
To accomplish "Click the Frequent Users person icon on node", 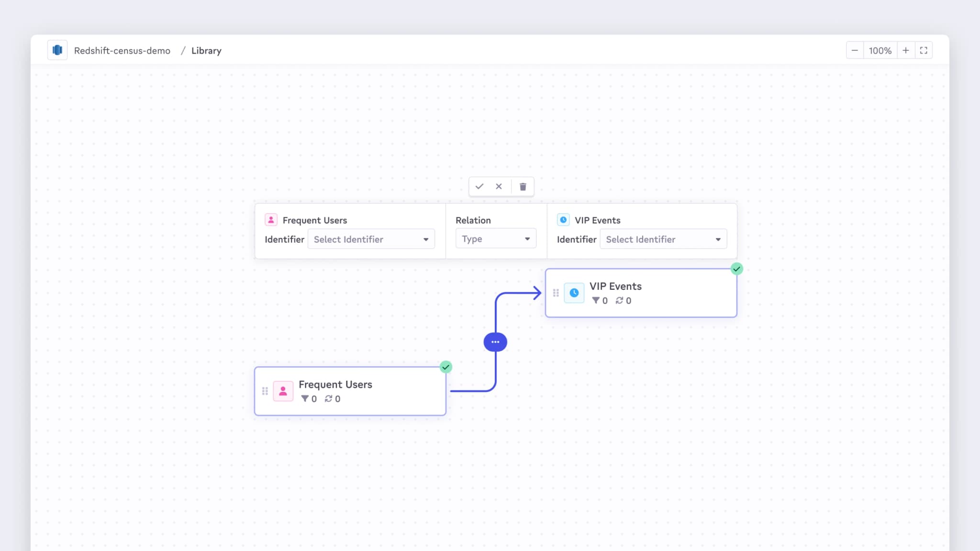I will [x=283, y=391].
